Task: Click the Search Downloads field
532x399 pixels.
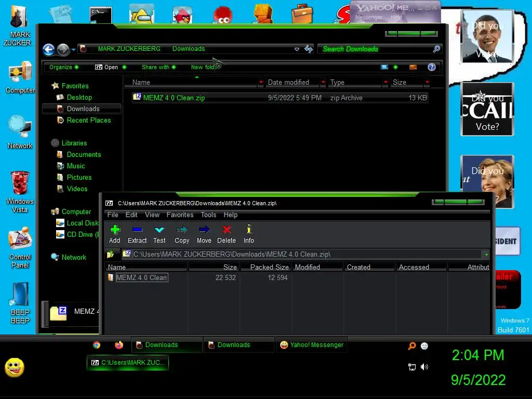Action: [376, 49]
